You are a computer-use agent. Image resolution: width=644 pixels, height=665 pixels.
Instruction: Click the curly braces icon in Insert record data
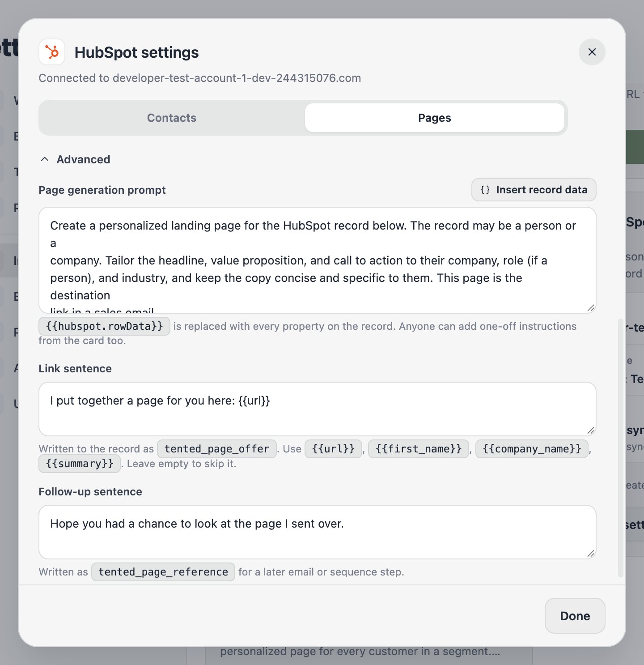click(485, 190)
